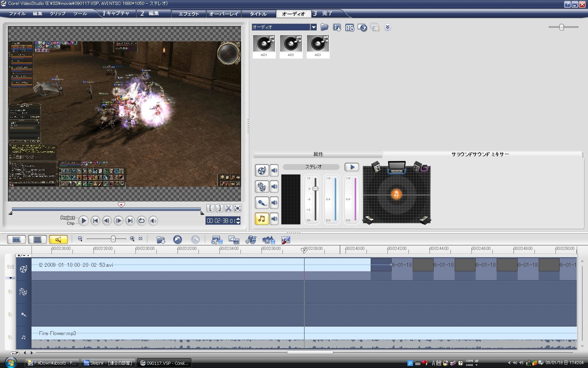The image size is (588, 368).
Task: Select the A03 audio thumbnail
Action: [318, 46]
